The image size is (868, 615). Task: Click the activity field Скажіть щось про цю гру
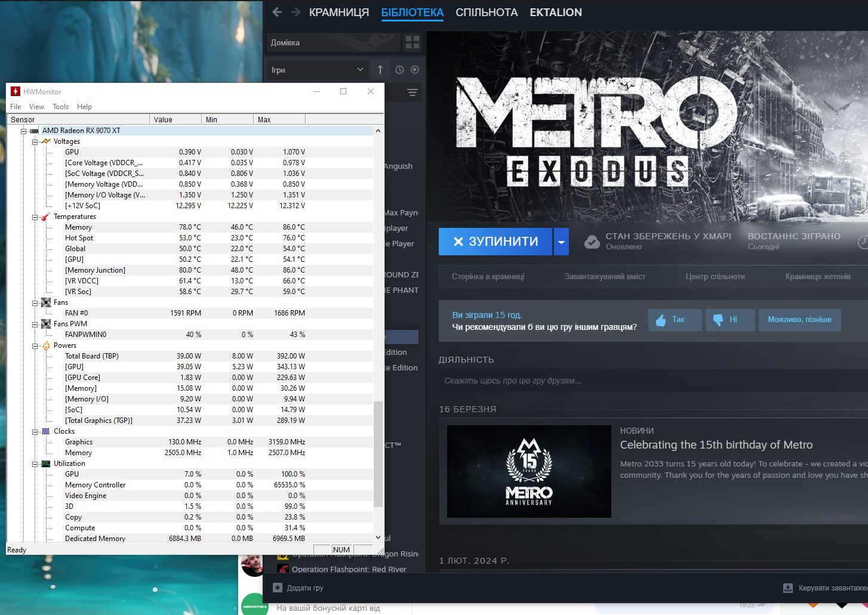click(653, 381)
